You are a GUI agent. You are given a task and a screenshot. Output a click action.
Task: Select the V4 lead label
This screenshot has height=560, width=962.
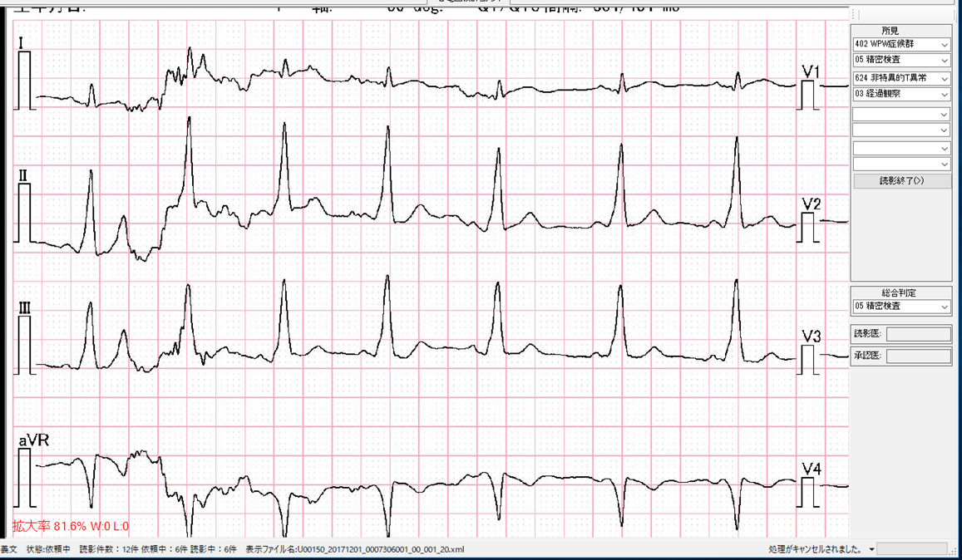pos(812,469)
